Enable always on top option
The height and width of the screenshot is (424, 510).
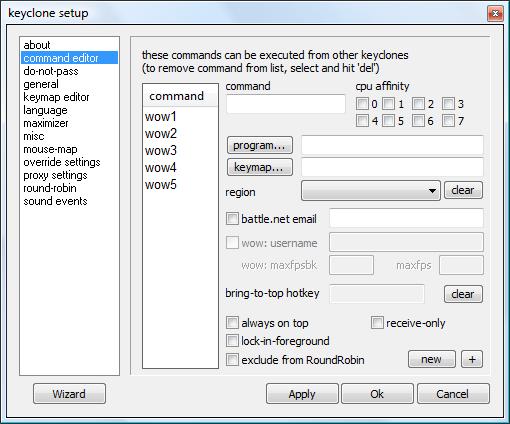[x=232, y=323]
